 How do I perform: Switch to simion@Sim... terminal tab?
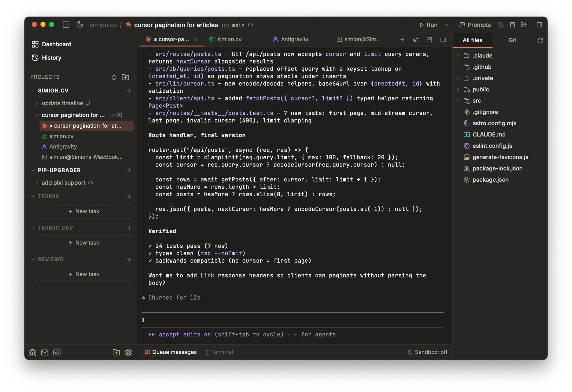coord(359,39)
